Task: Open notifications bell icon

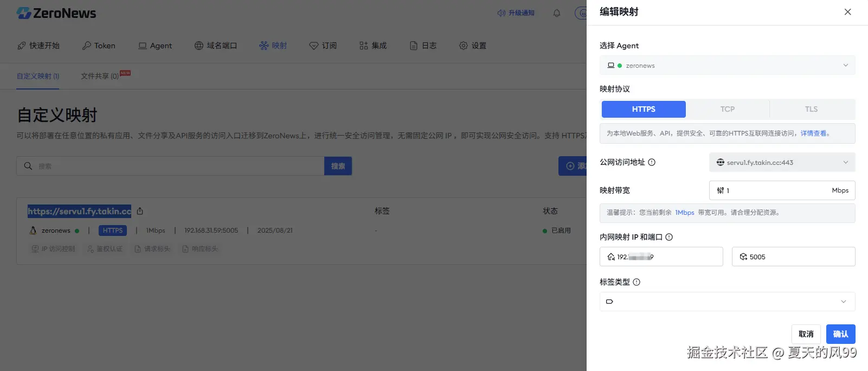Action: tap(557, 13)
